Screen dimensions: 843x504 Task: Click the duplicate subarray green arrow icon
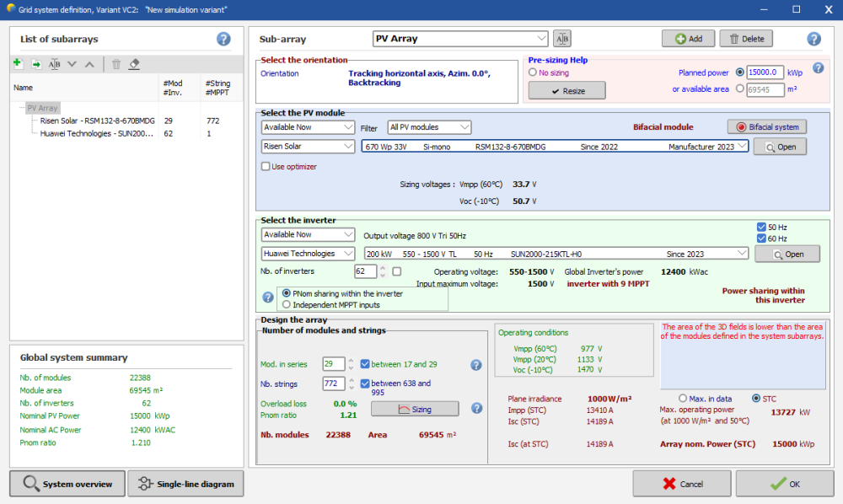[x=36, y=64]
